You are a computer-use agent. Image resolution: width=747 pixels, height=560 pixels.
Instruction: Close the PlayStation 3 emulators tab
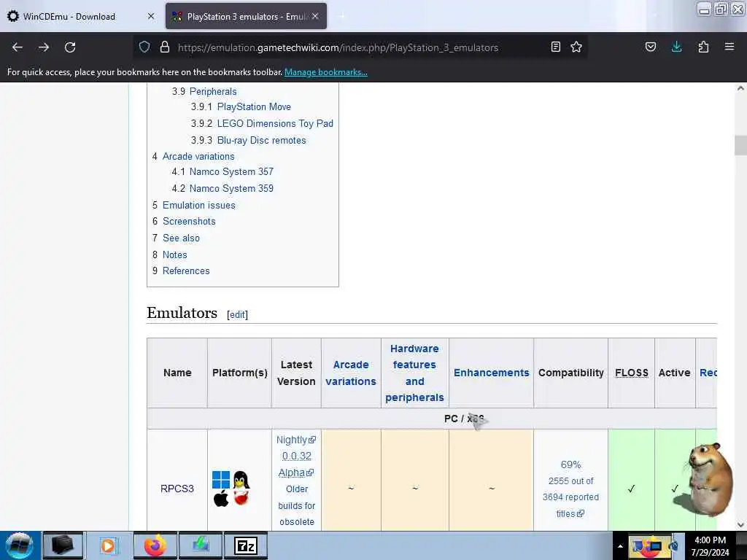(x=315, y=16)
